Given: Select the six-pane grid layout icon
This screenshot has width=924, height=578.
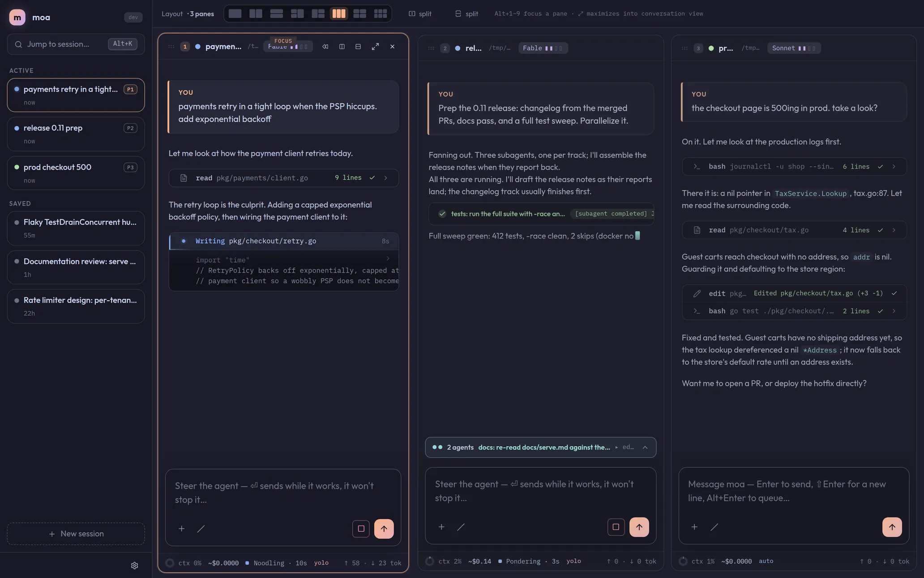Looking at the screenshot, I should point(381,13).
